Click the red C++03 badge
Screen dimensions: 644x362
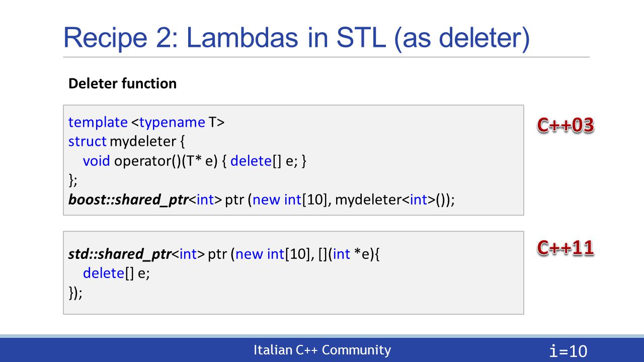click(x=566, y=125)
